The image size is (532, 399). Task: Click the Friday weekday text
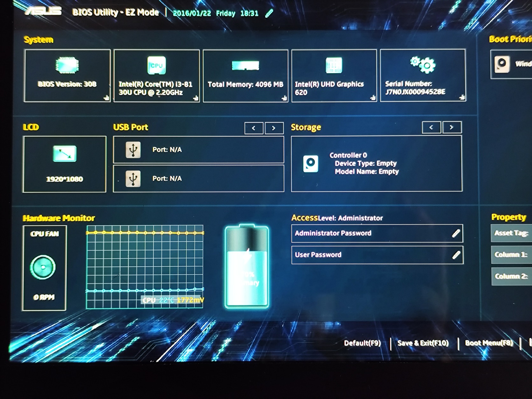click(x=226, y=13)
